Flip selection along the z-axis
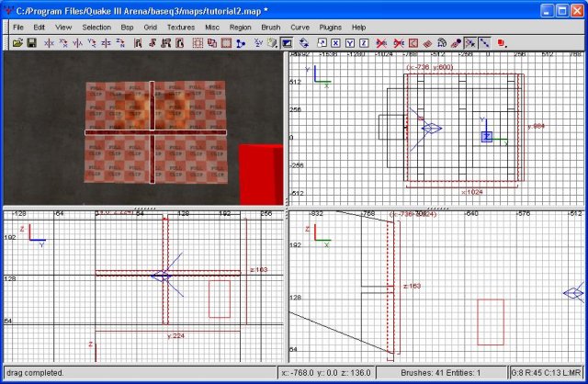 click(106, 43)
